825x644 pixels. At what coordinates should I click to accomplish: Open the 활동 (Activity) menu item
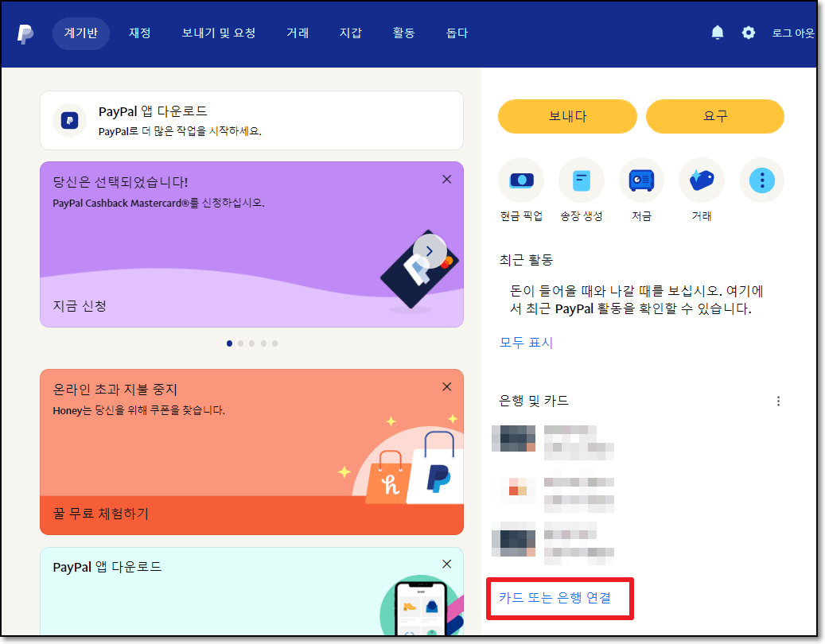tap(403, 33)
